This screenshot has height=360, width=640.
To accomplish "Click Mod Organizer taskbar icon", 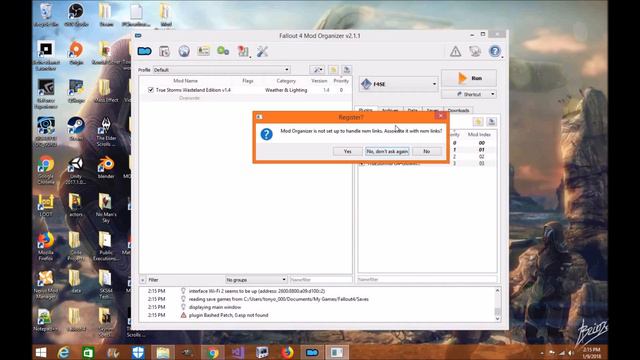I will click(x=312, y=353).
